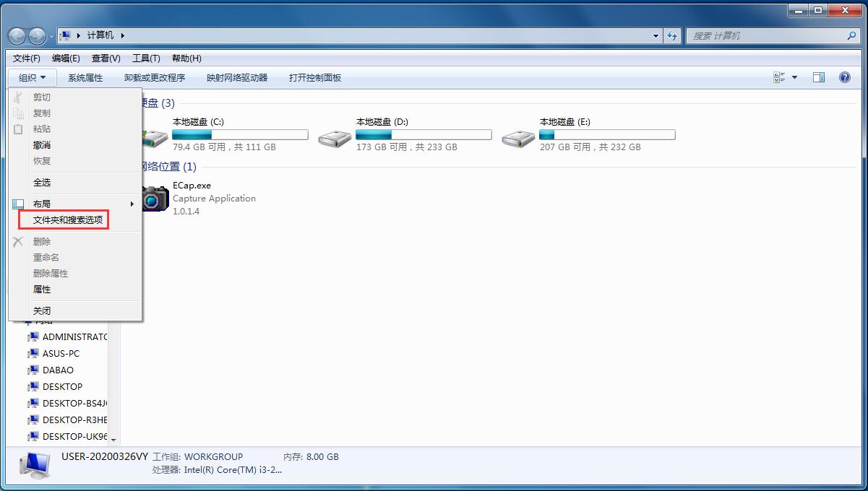Screen dimensions: 868x491
Task: Click the computer icon in the details pane
Action: pyautogui.click(x=33, y=465)
